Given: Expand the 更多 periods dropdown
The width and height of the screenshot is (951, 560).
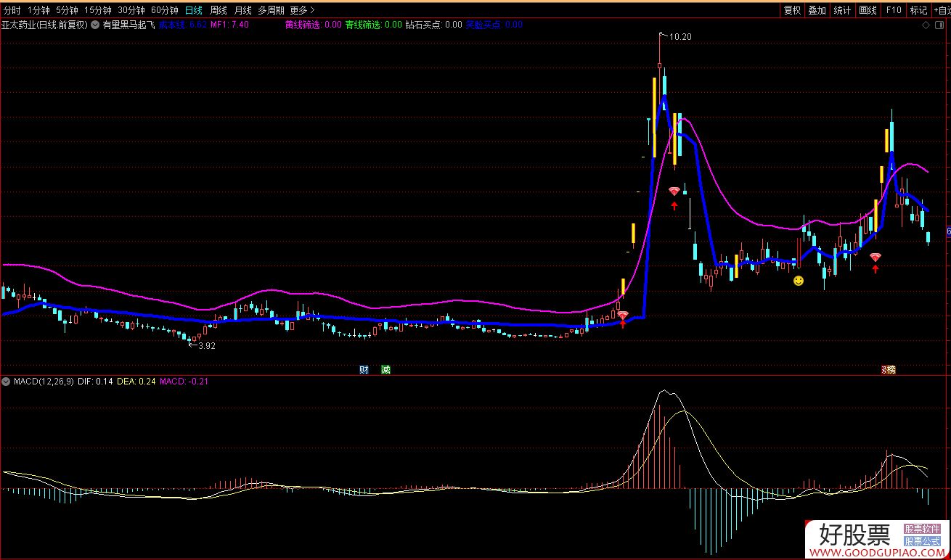Looking at the screenshot, I should [302, 10].
